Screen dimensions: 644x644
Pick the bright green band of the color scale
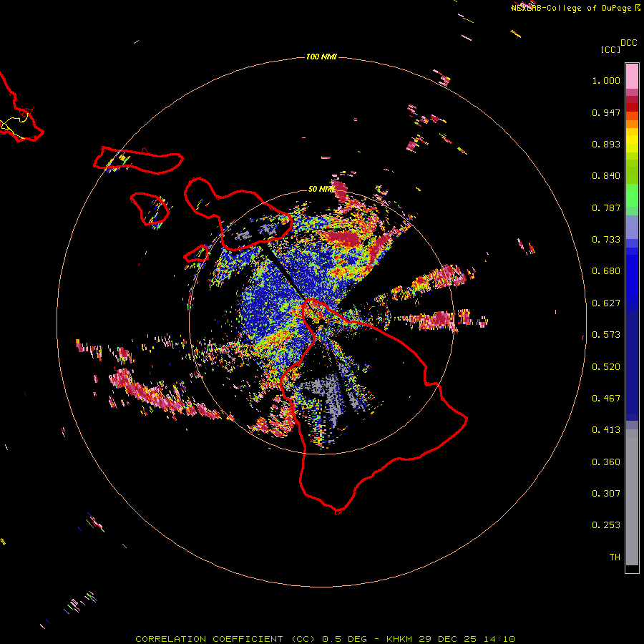[632, 195]
